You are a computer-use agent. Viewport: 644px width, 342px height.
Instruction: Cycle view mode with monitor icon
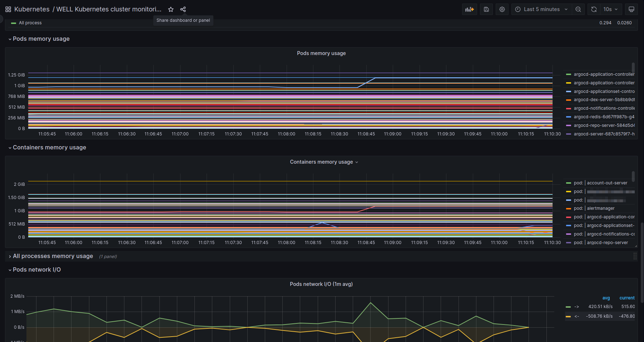point(631,9)
